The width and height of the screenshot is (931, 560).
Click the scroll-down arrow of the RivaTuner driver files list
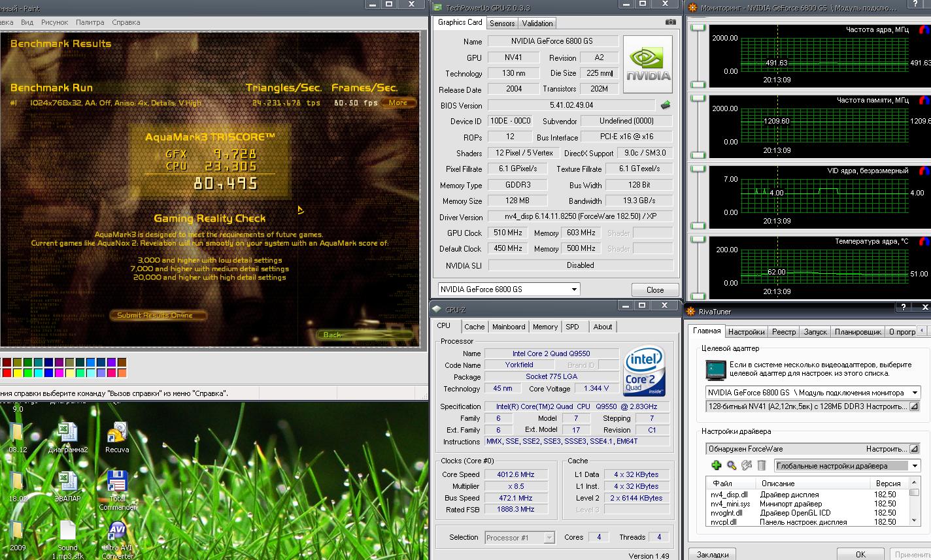(x=915, y=520)
